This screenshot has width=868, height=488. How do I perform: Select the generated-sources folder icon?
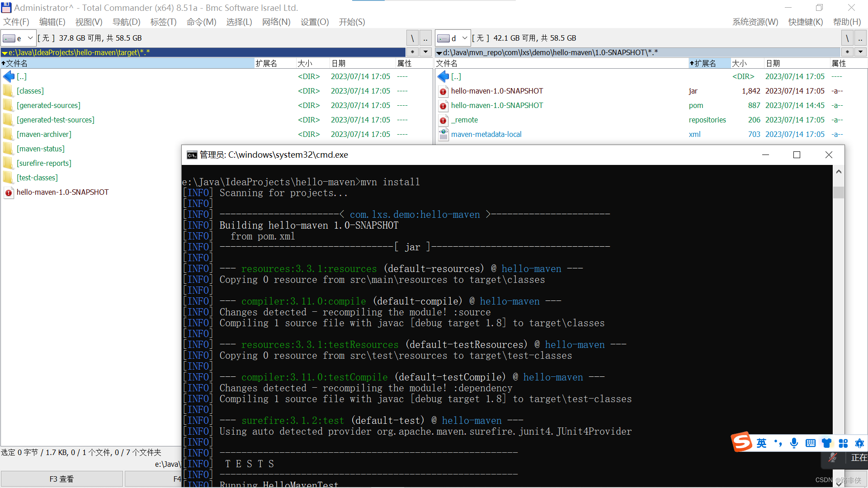tap(8, 105)
